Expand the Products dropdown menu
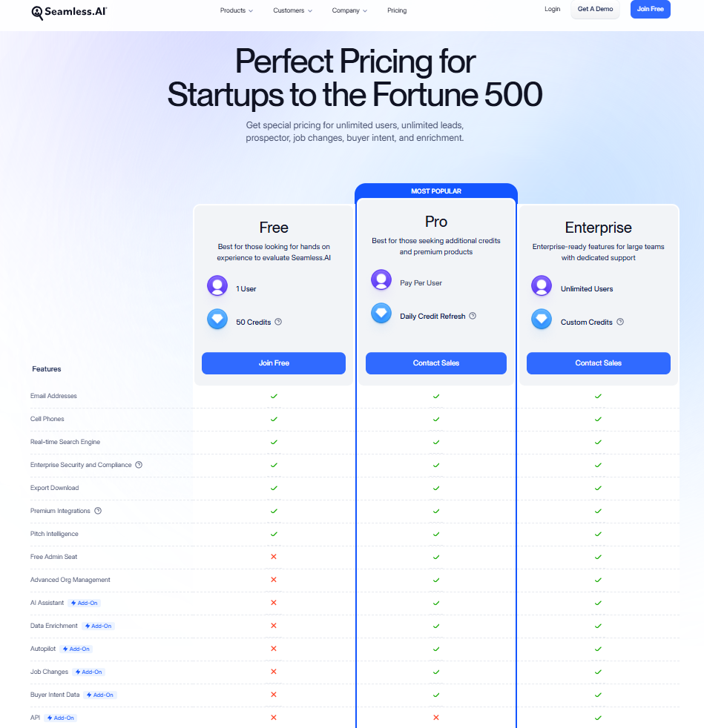Image resolution: width=704 pixels, height=728 pixels. (236, 10)
